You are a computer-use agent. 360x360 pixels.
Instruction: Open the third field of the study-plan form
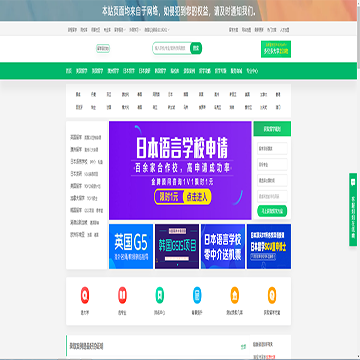[272, 180]
